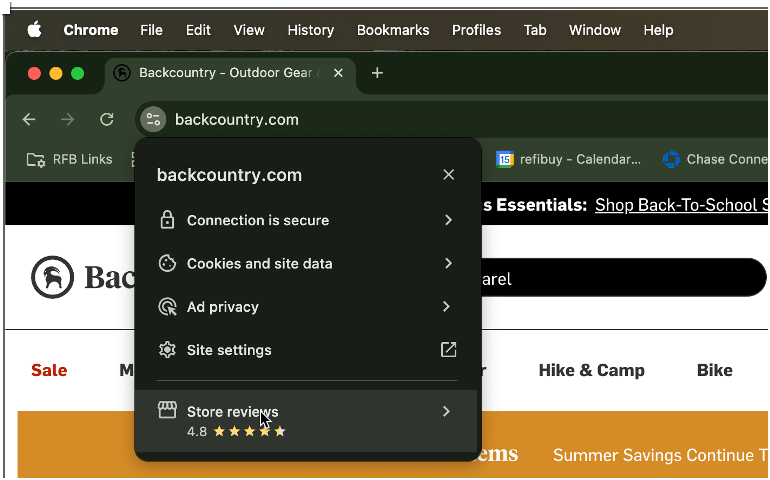This screenshot has height=480, width=770.
Task: Expand Cookies and site data chevron
Action: coord(448,263)
